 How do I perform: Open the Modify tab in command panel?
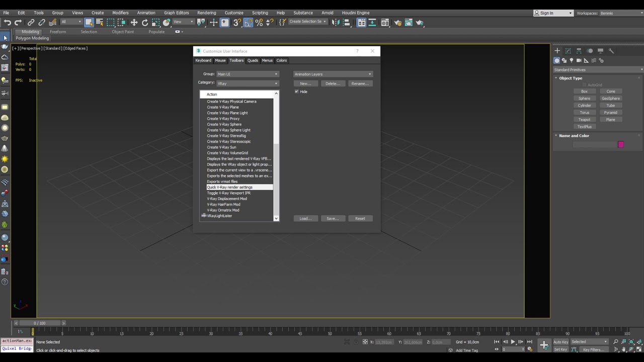(x=568, y=51)
